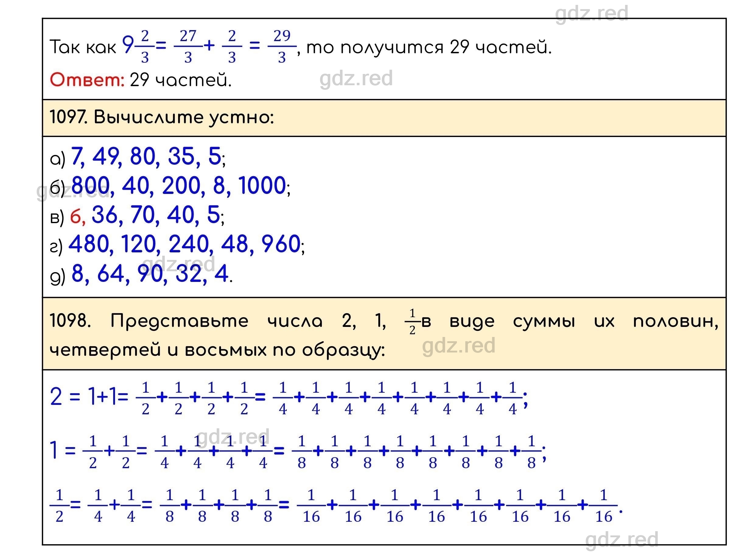This screenshot has height=554, width=756.
Task: Click the fraction 27/3
Action: [x=188, y=46]
